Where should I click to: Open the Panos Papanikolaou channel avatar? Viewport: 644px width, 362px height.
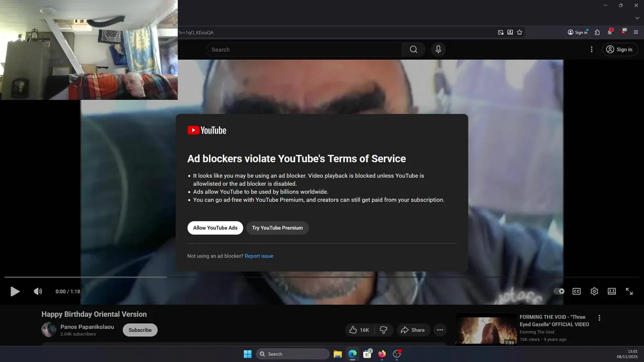point(49,330)
